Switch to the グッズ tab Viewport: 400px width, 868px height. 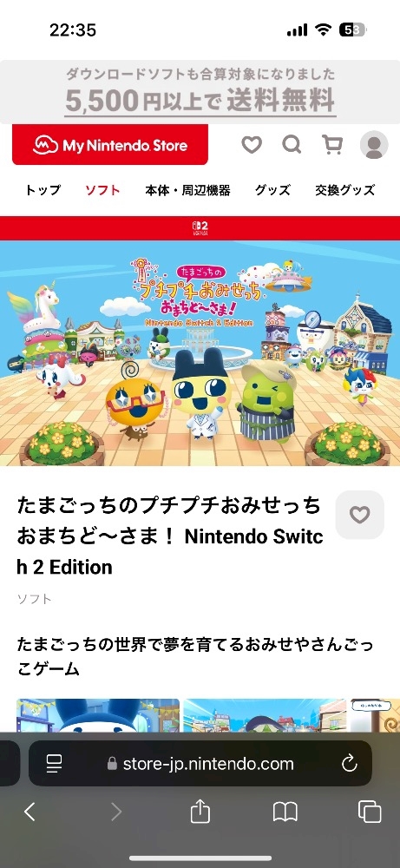272,190
